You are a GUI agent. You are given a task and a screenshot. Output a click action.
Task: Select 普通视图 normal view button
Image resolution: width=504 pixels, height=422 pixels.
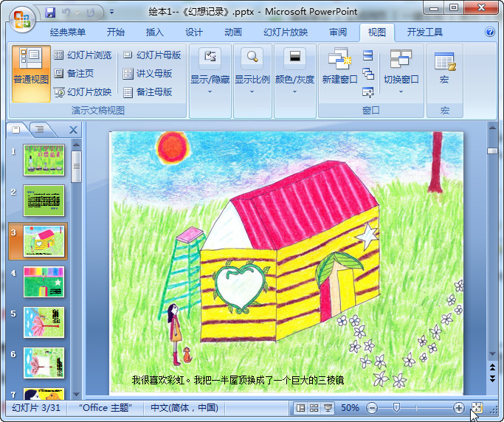click(x=31, y=74)
